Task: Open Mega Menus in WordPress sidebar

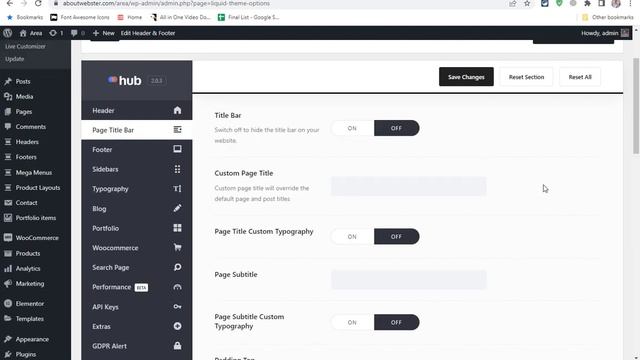Action: click(x=35, y=172)
